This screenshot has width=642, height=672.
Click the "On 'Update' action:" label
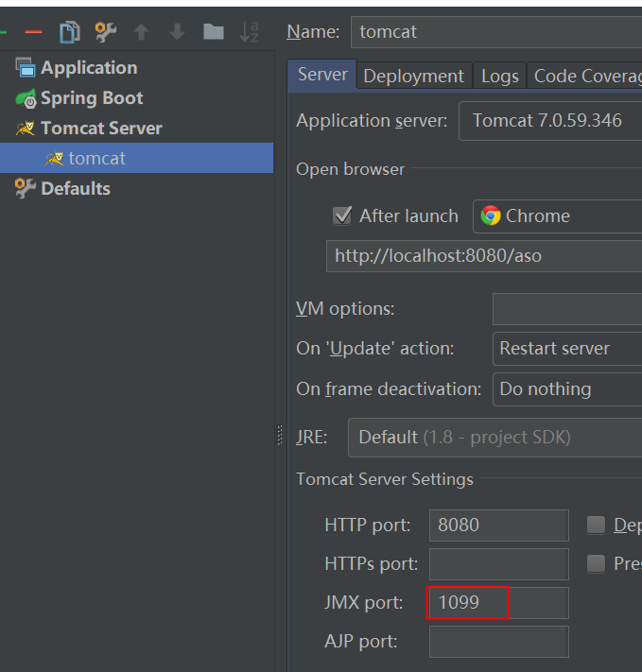click(374, 349)
